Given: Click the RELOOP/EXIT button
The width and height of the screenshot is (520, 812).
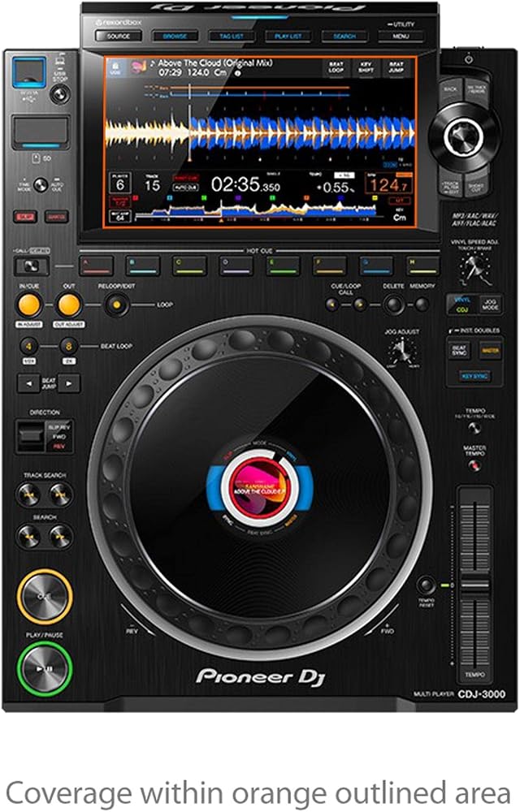Looking at the screenshot, I should tap(116, 305).
